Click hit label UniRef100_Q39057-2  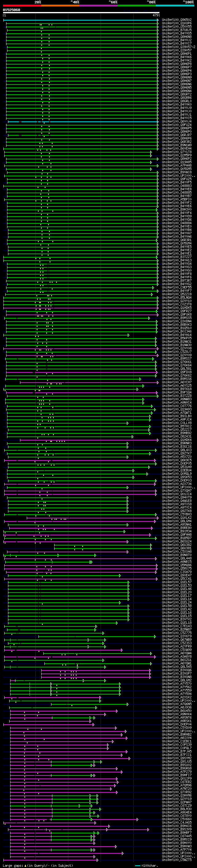[x=179, y=47]
